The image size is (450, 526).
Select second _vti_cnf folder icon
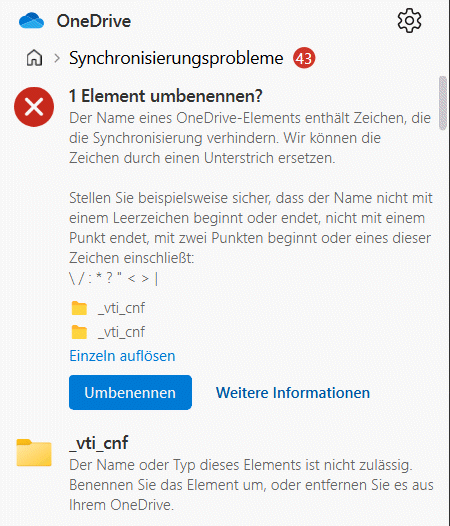click(79, 332)
